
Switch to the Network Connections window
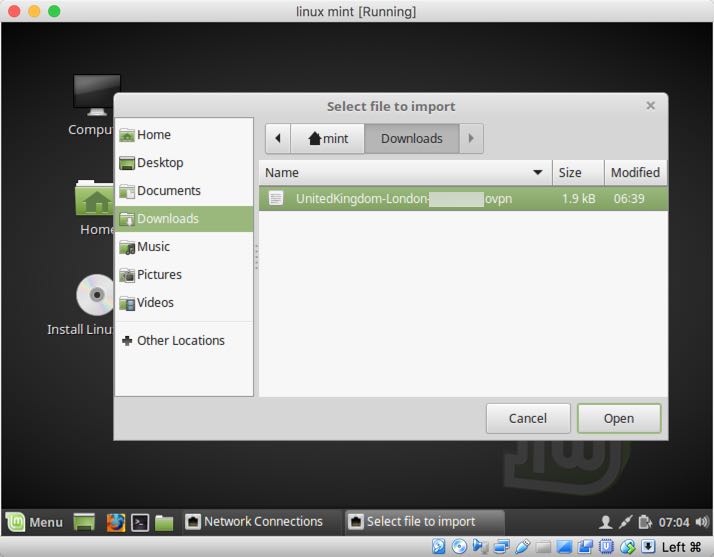click(260, 521)
